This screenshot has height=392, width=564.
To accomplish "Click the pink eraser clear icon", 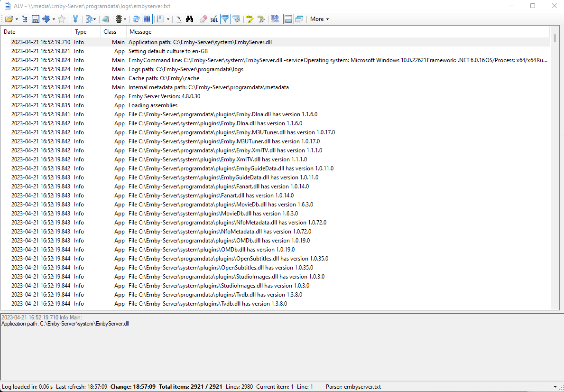I will click(203, 19).
